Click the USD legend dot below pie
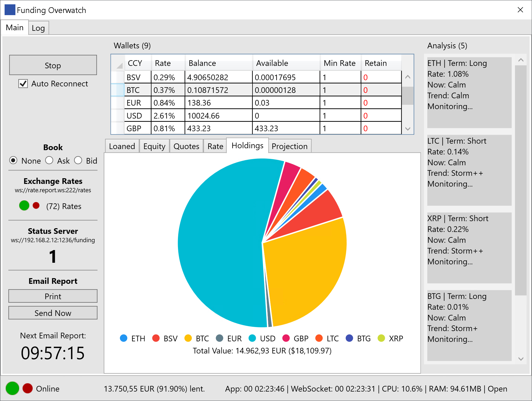 252,338
